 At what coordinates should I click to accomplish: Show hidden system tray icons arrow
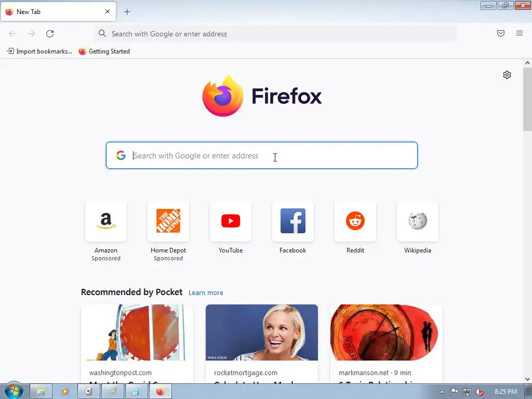click(442, 392)
